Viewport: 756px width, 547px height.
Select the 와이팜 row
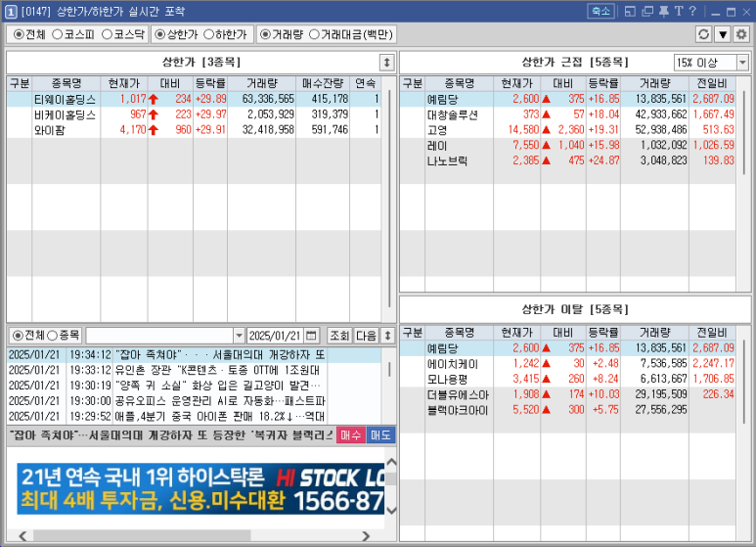(x=194, y=130)
